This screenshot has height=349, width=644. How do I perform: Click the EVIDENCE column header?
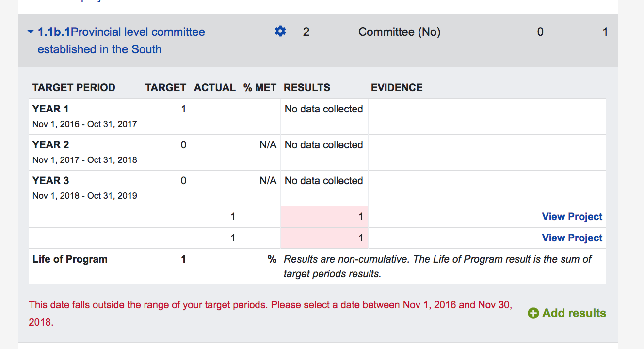pyautogui.click(x=397, y=88)
